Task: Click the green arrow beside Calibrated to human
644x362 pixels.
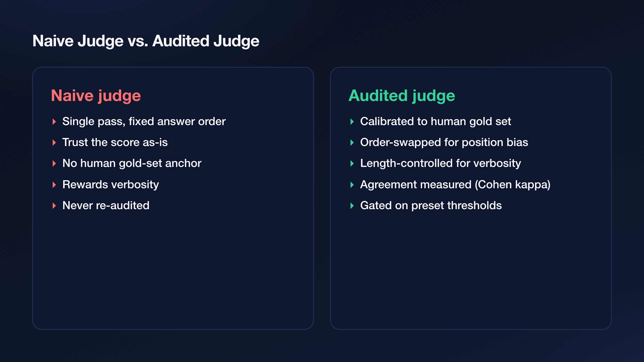Action: tap(352, 122)
